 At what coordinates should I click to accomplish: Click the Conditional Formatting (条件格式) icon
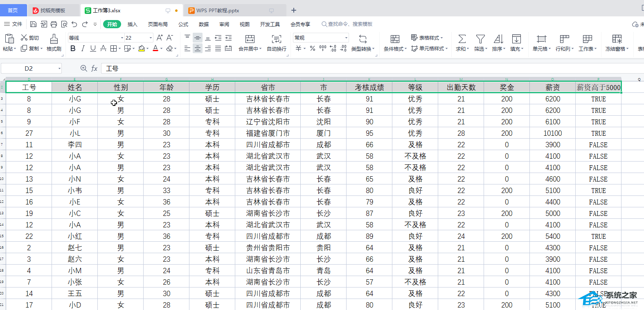pyautogui.click(x=395, y=39)
